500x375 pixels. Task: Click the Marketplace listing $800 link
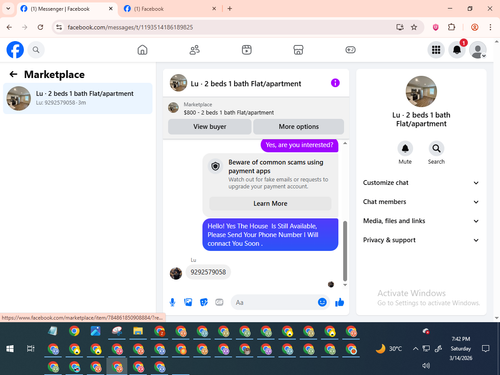pos(229,113)
